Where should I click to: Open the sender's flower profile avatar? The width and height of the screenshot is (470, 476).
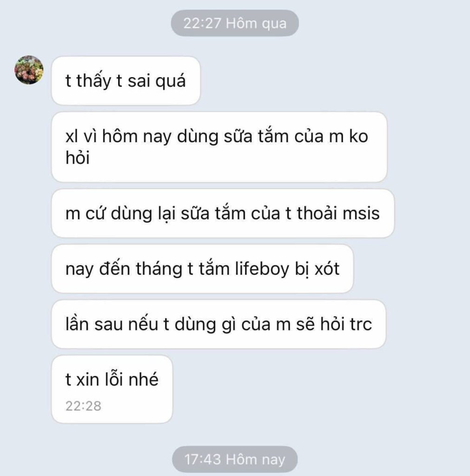(x=29, y=70)
